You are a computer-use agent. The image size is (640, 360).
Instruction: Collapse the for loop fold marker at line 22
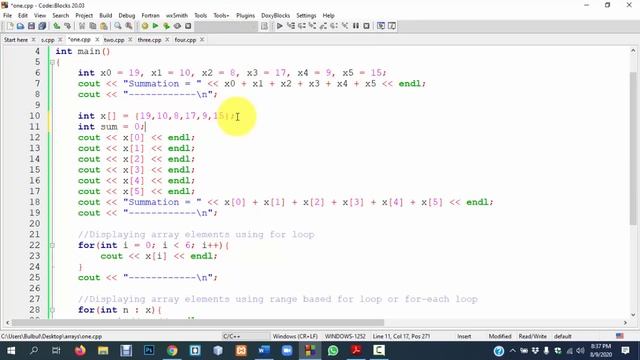click(52, 246)
